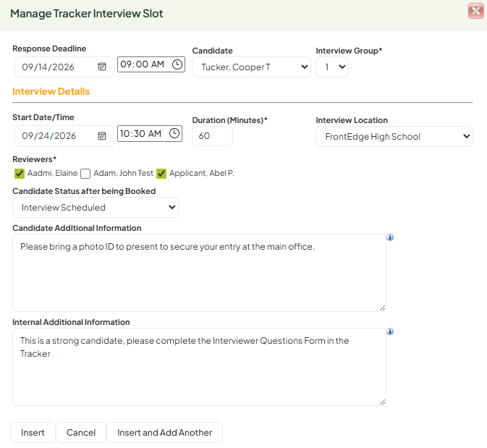
Task: Grab resize handle of Internal Additional Information box
Action: tap(382, 402)
